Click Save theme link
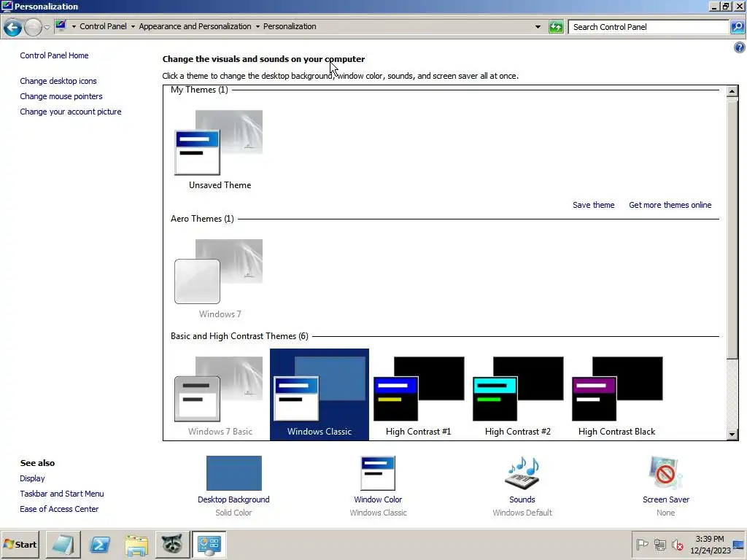Screen dimensions: 747x560 (x=593, y=205)
